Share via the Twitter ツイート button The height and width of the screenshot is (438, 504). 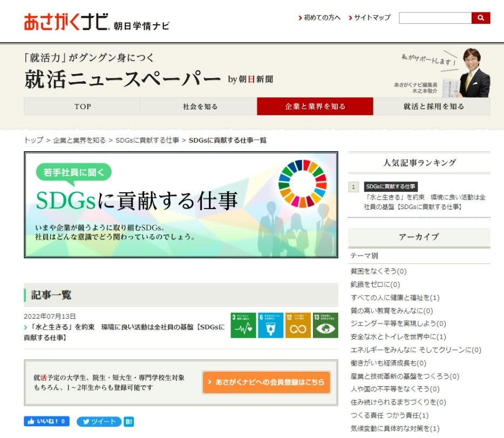point(99,422)
